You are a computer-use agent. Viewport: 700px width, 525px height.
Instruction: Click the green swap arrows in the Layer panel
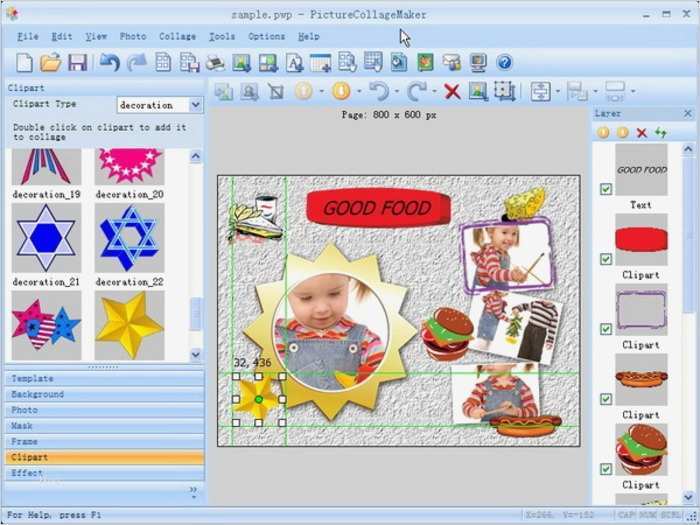tap(661, 133)
